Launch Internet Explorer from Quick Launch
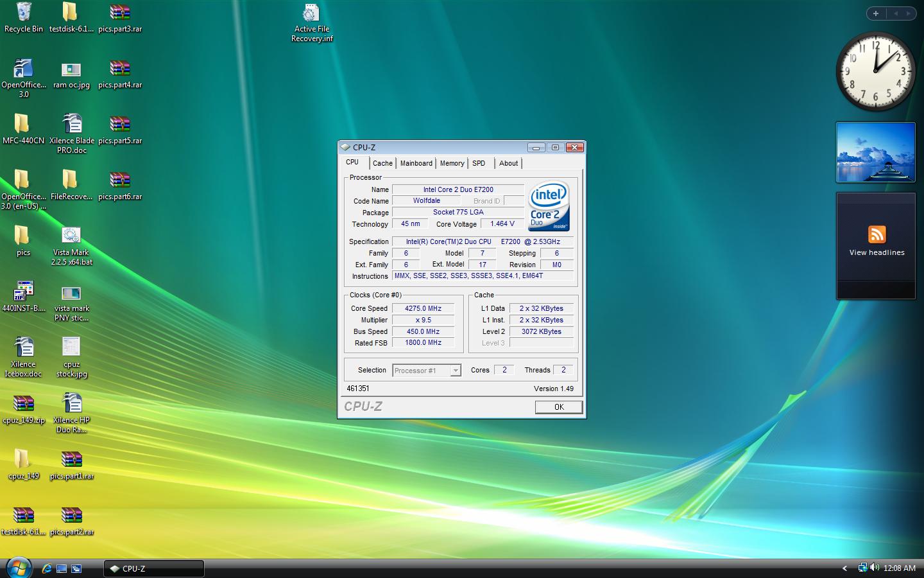 coord(47,568)
